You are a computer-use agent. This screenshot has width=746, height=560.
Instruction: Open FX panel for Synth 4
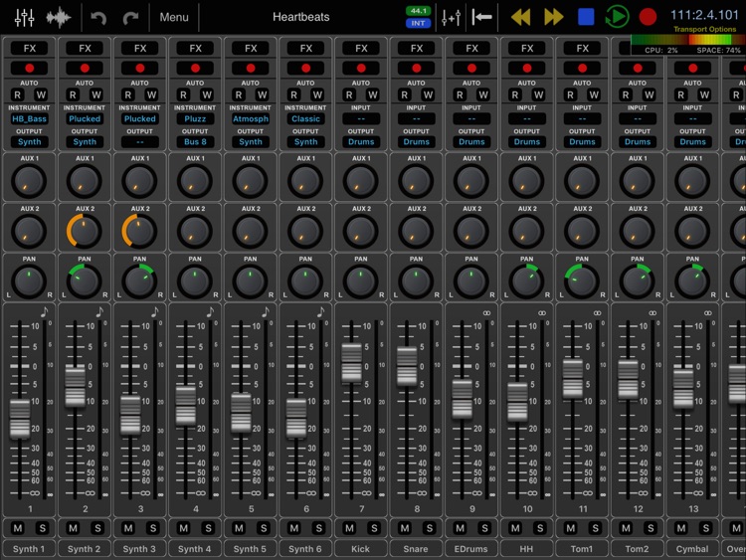[195, 48]
